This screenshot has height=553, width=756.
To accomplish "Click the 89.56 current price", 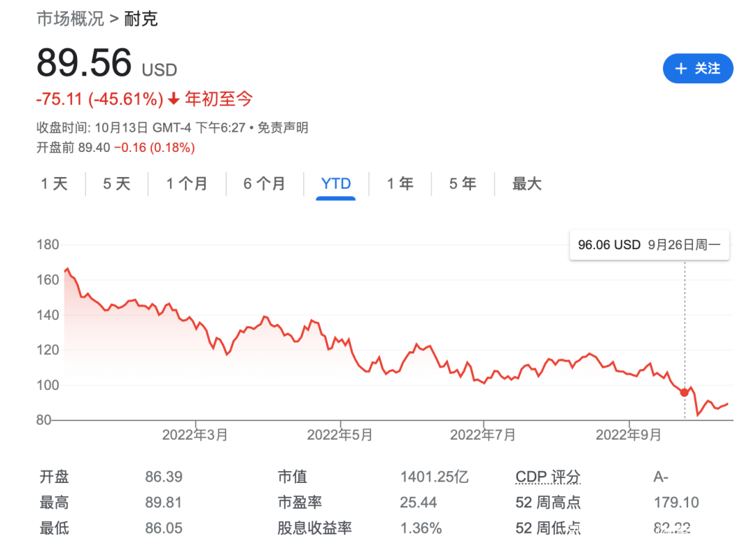I will (x=84, y=63).
